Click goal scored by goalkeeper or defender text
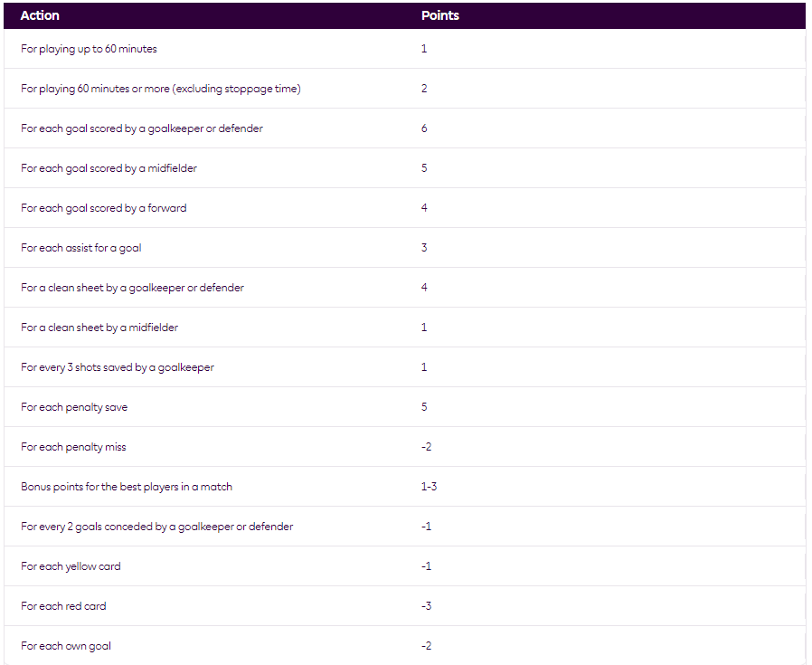Image resolution: width=812 pixels, height=665 pixels. (x=141, y=128)
